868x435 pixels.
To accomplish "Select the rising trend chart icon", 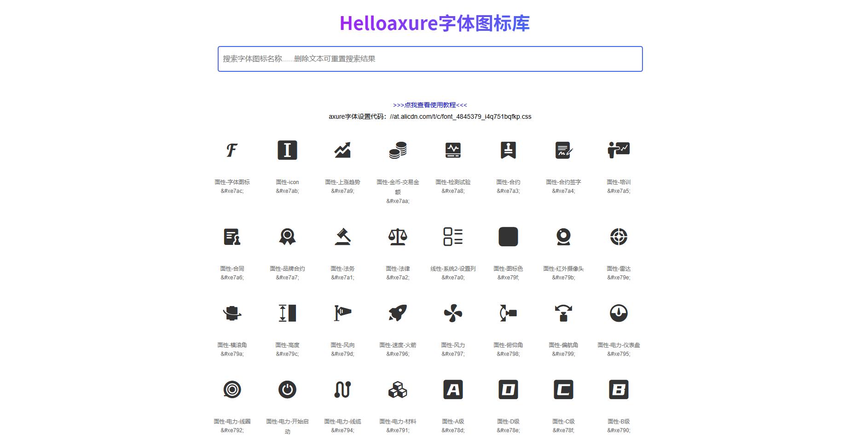I will [x=342, y=150].
